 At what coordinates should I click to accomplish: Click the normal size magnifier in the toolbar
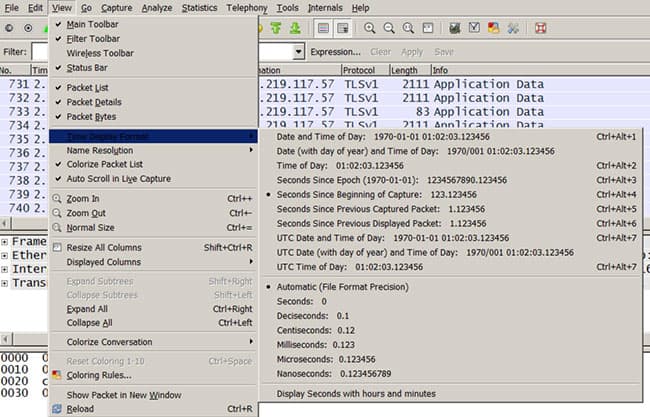(x=408, y=28)
